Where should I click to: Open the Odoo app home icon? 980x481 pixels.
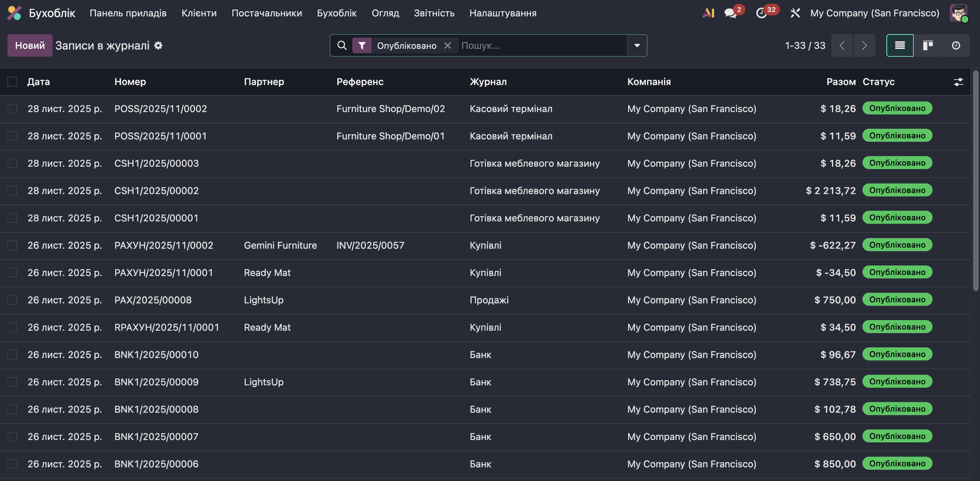pos(14,13)
